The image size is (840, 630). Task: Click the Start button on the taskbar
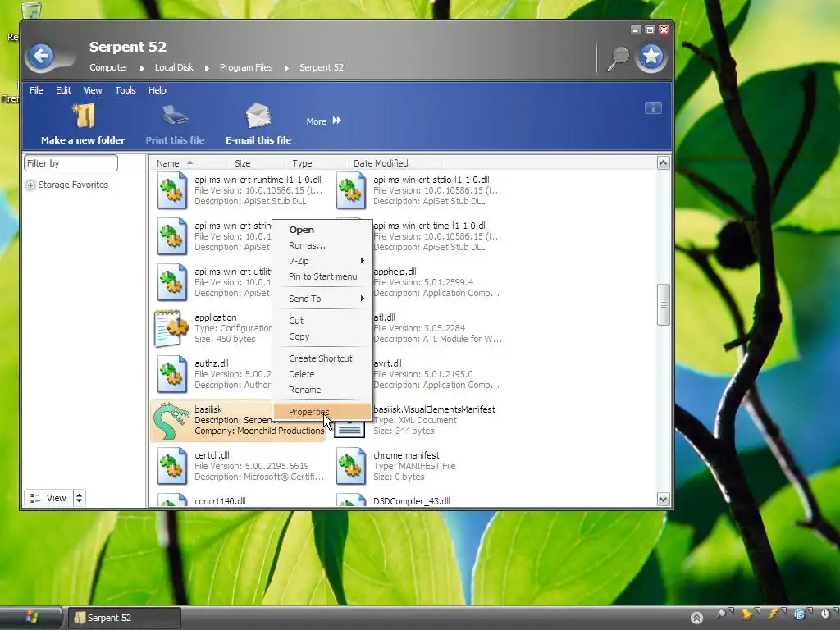31,617
